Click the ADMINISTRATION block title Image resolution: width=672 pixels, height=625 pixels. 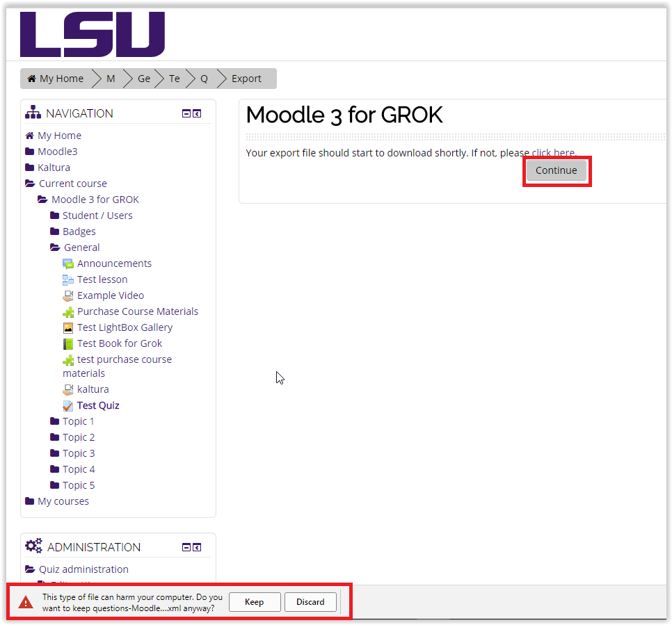point(94,547)
